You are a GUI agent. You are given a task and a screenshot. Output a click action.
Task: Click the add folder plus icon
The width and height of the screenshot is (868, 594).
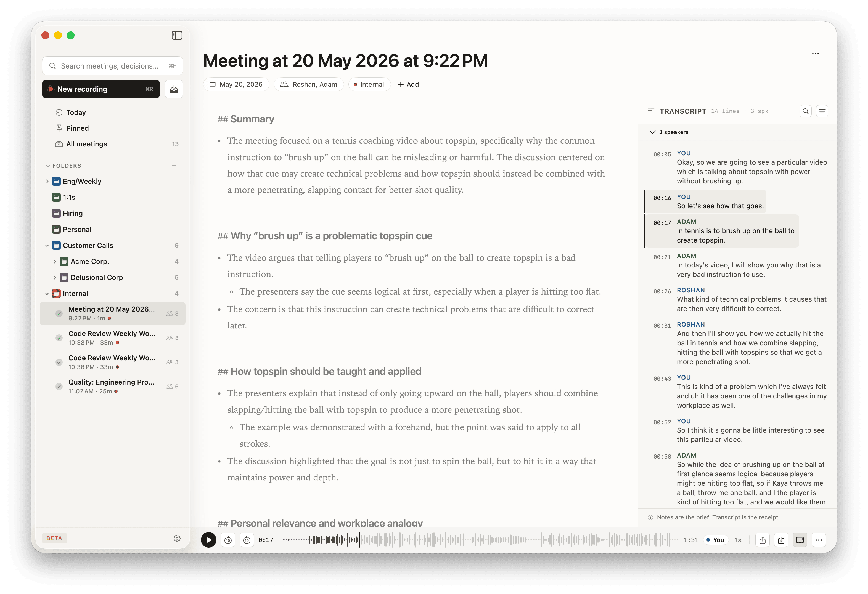(x=174, y=165)
